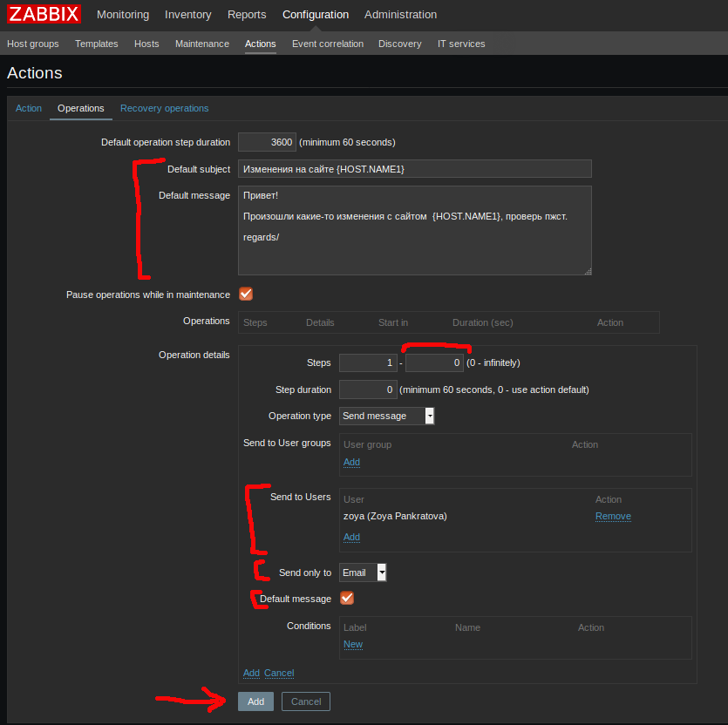
Task: Navigate to the Discovery page
Action: pyautogui.click(x=399, y=44)
